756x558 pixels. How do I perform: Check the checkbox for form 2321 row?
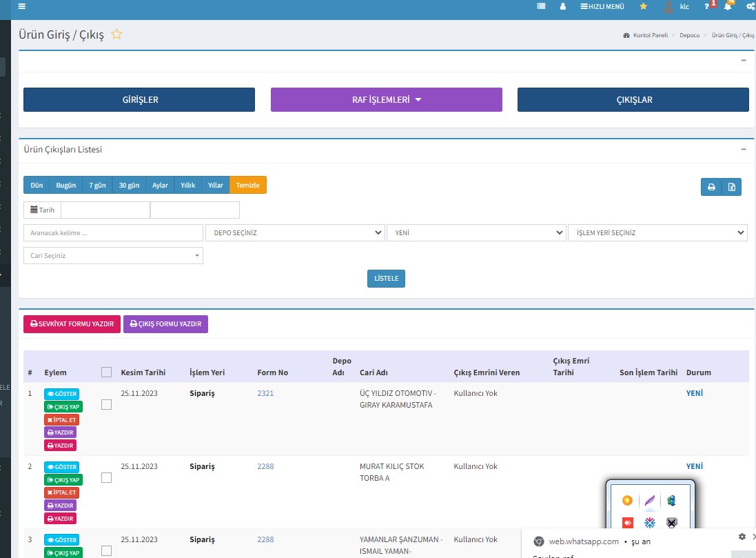[106, 405]
